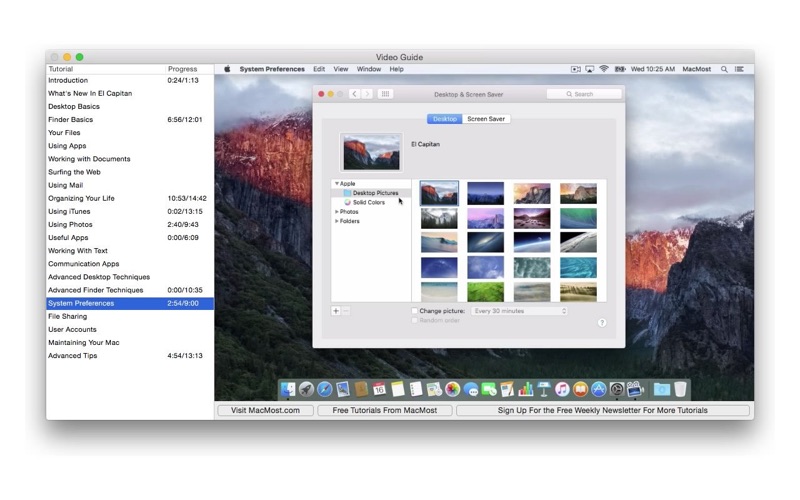Open help with the question mark button

(x=602, y=322)
